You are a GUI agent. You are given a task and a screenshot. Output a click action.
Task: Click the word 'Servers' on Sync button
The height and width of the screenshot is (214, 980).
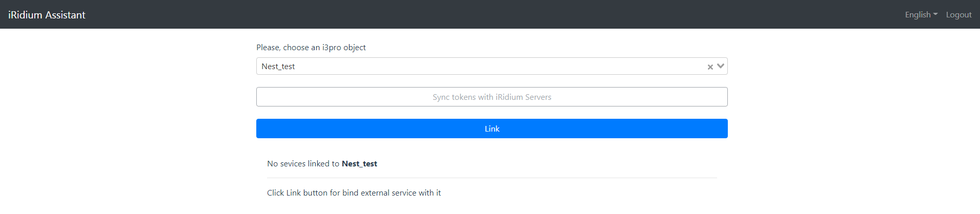(x=538, y=97)
